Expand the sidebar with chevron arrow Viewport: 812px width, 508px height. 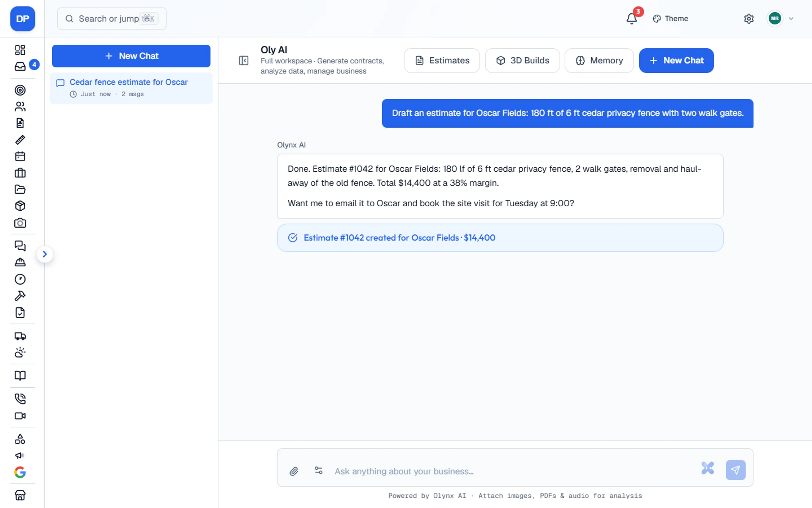(x=45, y=254)
